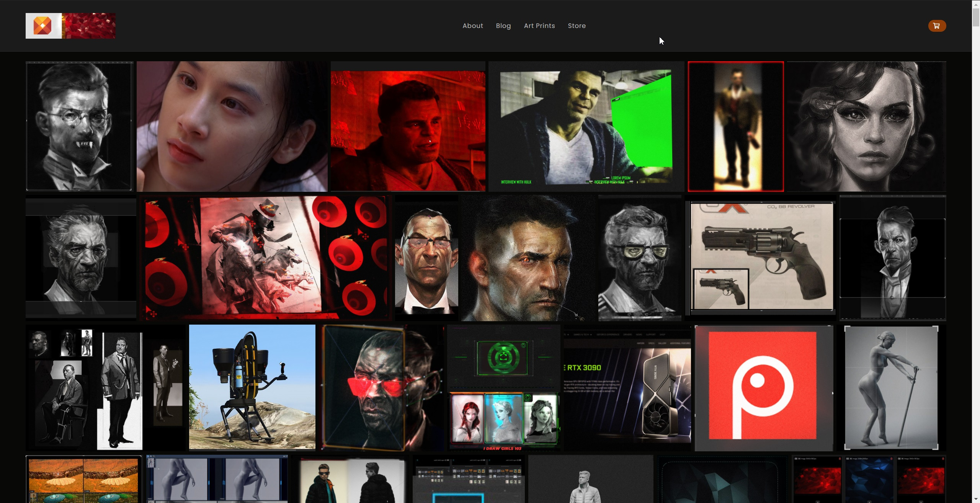Open the nude figure sculpture with cane
The height and width of the screenshot is (503, 980).
(x=891, y=388)
